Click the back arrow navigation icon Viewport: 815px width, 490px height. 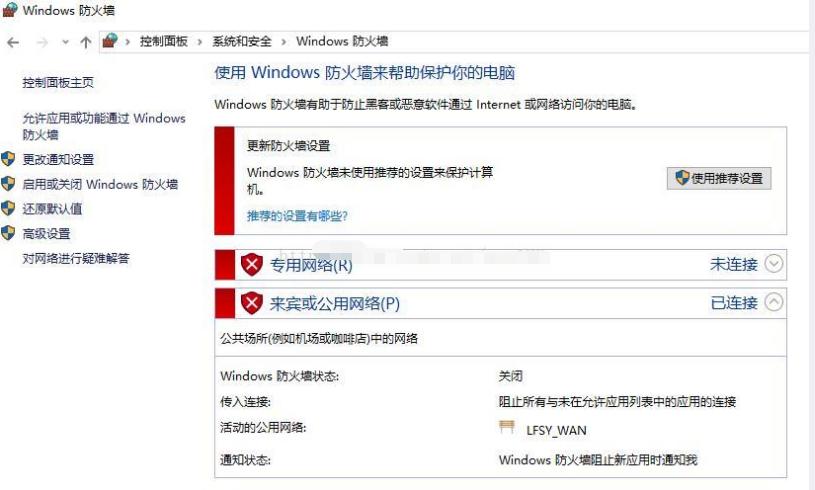pos(13,43)
